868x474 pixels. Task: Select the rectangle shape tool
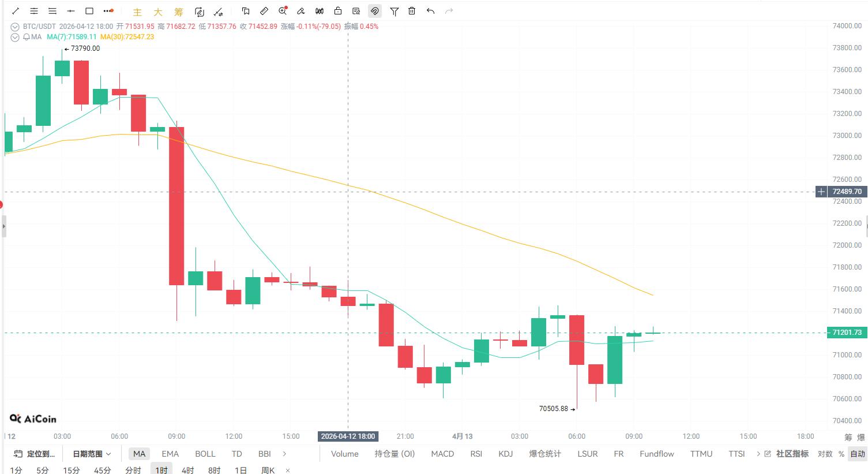point(89,11)
